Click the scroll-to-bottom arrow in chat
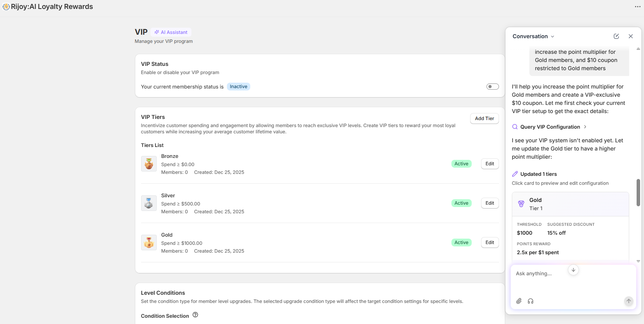 573,270
